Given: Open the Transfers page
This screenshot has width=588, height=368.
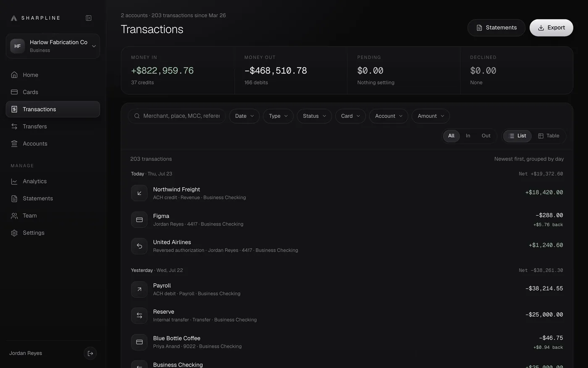Looking at the screenshot, I should 53,126.
